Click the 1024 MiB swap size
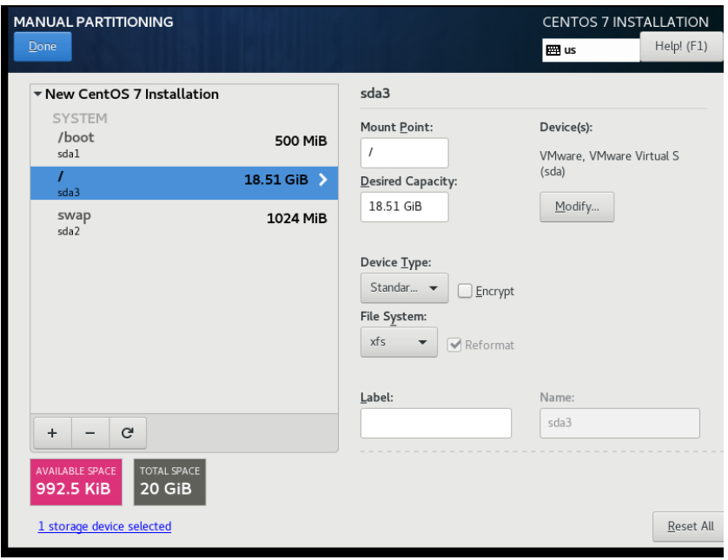Image resolution: width=728 pixels, height=560 pixels. pyautogui.click(x=297, y=219)
